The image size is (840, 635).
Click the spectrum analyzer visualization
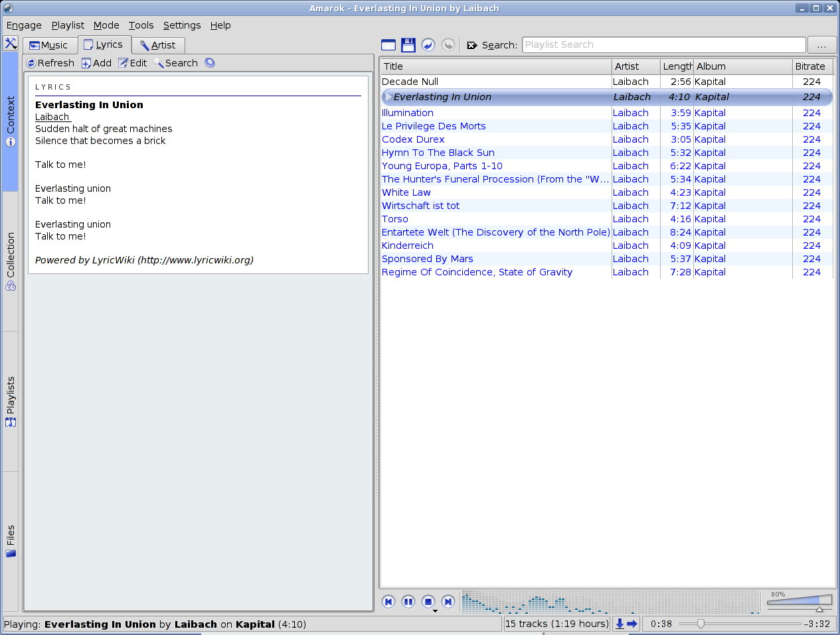point(610,602)
